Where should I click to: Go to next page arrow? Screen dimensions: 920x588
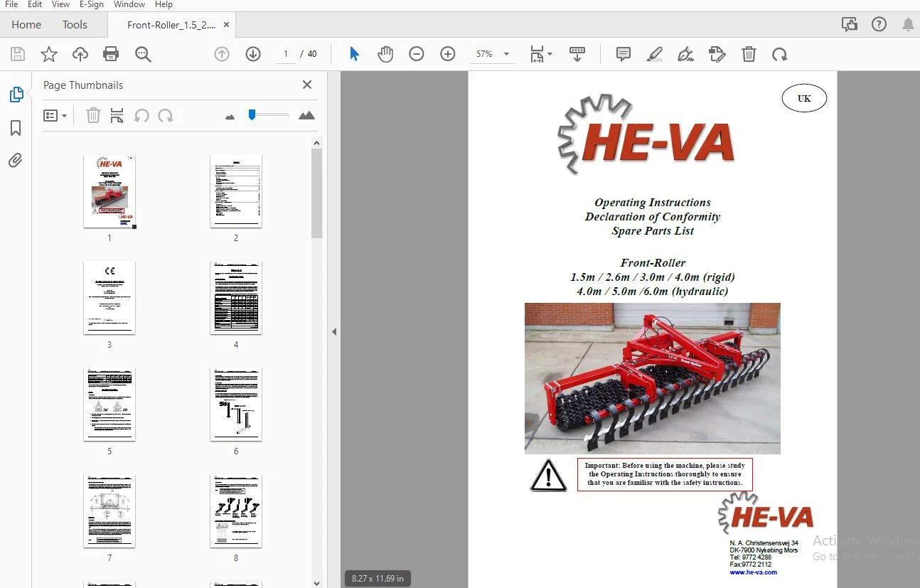pos(253,54)
